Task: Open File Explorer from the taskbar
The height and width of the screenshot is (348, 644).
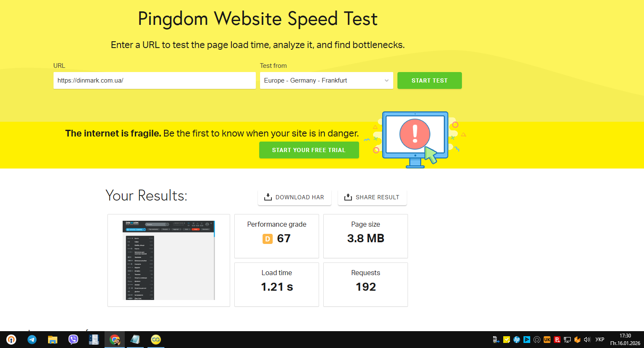Action: (x=53, y=340)
